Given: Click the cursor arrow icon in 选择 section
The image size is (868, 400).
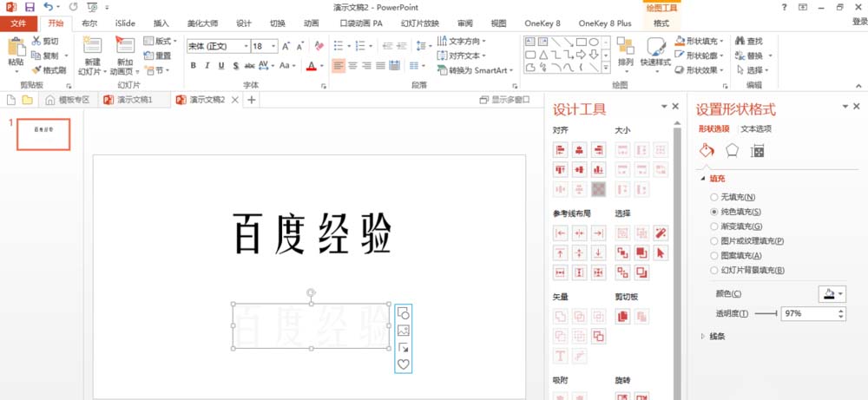Looking at the screenshot, I should pos(660,252).
